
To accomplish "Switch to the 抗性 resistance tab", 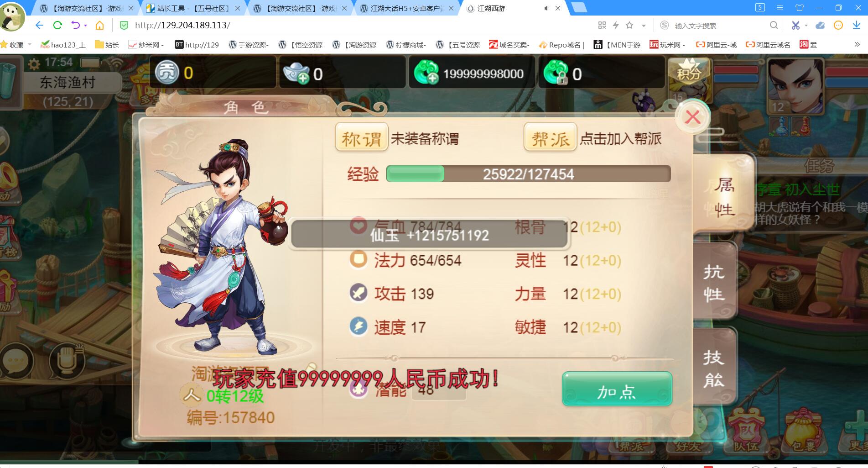I will click(714, 282).
